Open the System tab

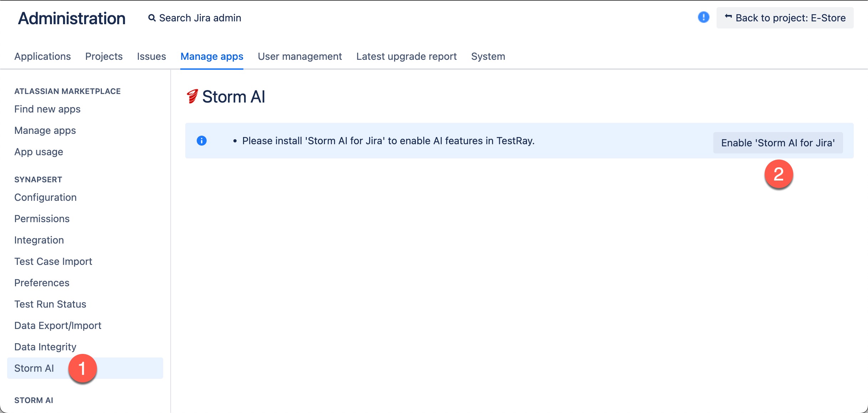488,56
